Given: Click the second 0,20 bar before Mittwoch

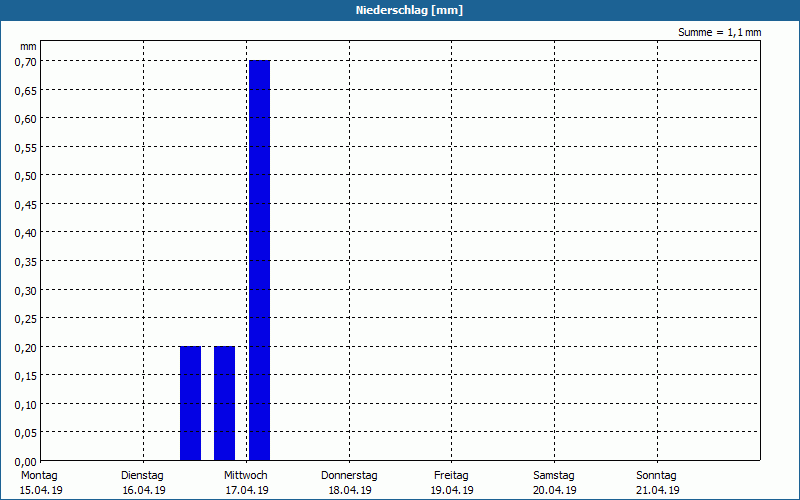Looking at the screenshot, I should (x=224, y=403).
